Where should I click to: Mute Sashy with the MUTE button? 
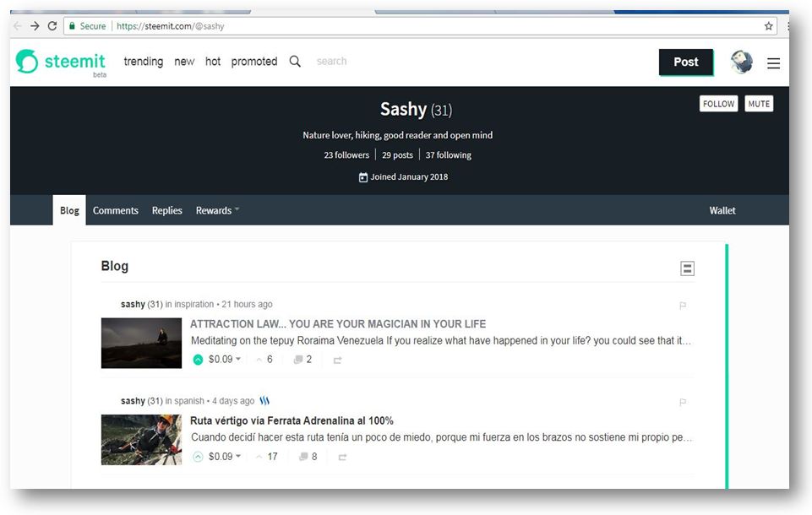[x=759, y=104]
